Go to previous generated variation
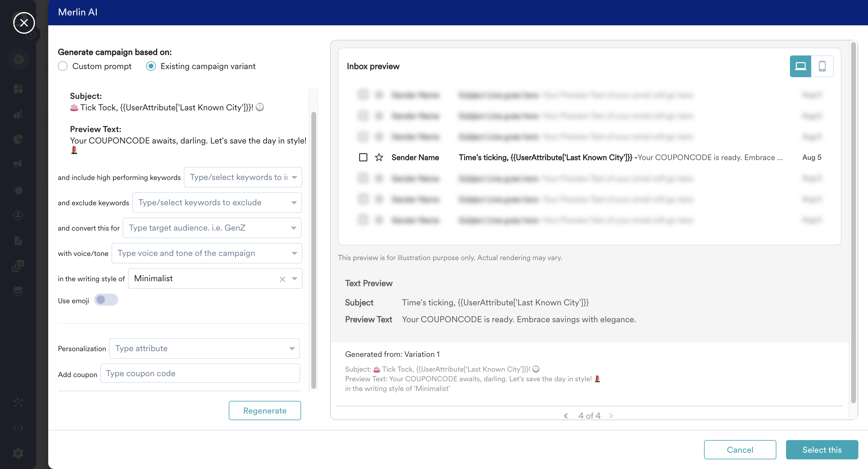Viewport: 868px width, 469px height. click(566, 416)
